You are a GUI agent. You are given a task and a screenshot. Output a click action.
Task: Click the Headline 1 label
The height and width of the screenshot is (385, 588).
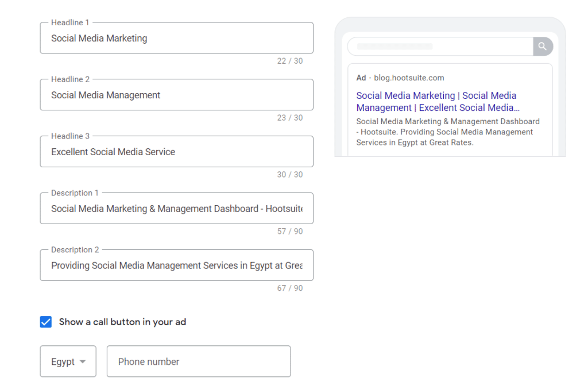point(70,22)
